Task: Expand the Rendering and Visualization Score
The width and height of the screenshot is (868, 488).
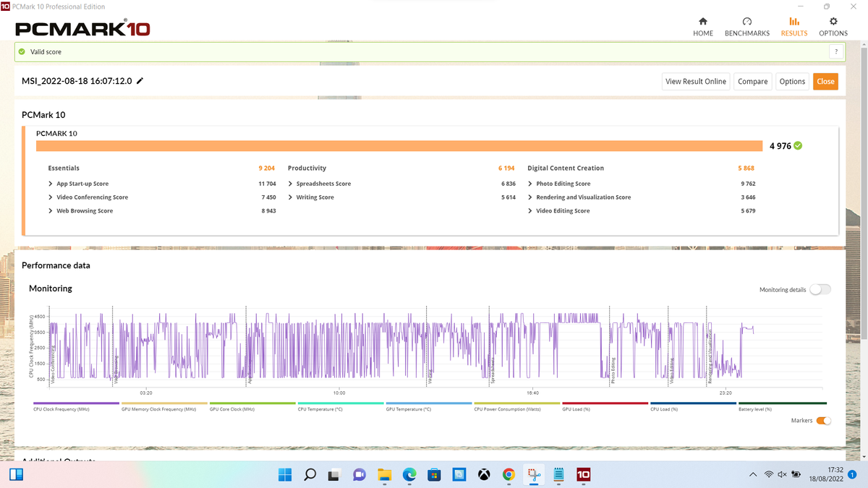Action: [x=579, y=197]
